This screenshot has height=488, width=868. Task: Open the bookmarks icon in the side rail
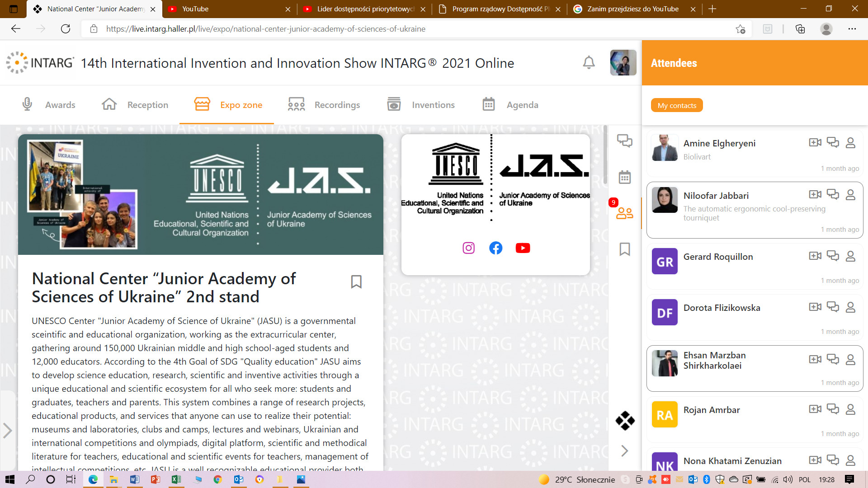[625, 249]
